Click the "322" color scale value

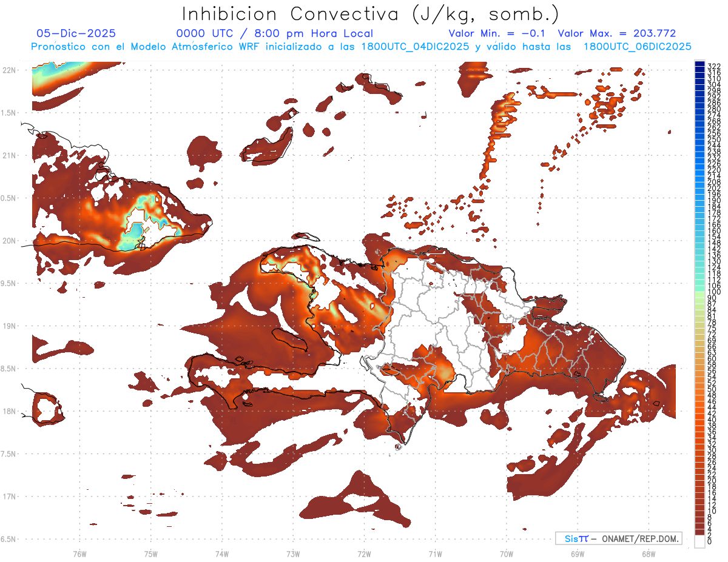[x=713, y=66]
